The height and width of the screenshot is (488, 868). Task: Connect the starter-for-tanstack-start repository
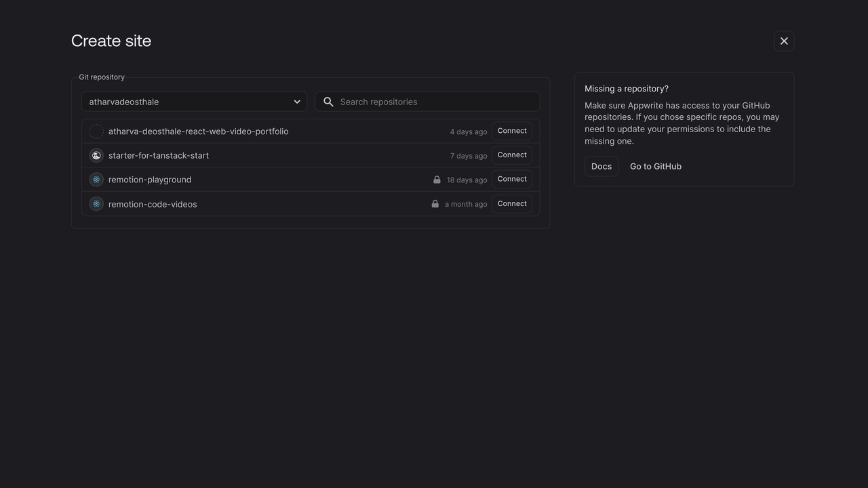pos(511,155)
